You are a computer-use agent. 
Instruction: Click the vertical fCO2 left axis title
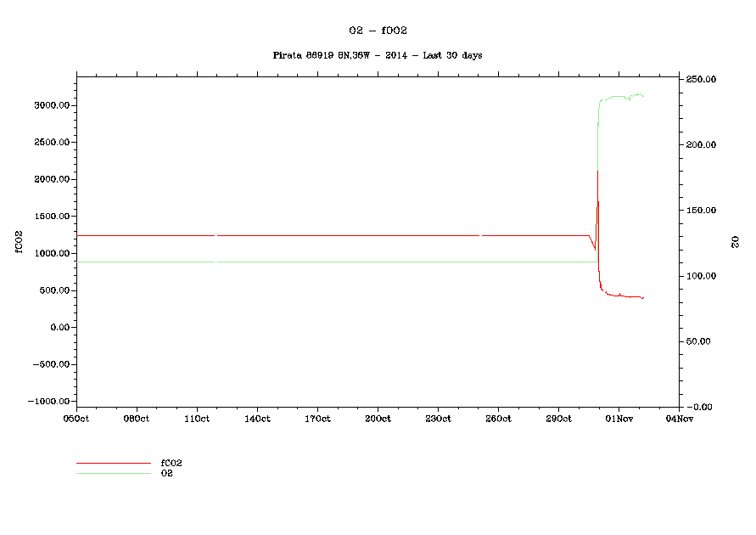(x=18, y=242)
